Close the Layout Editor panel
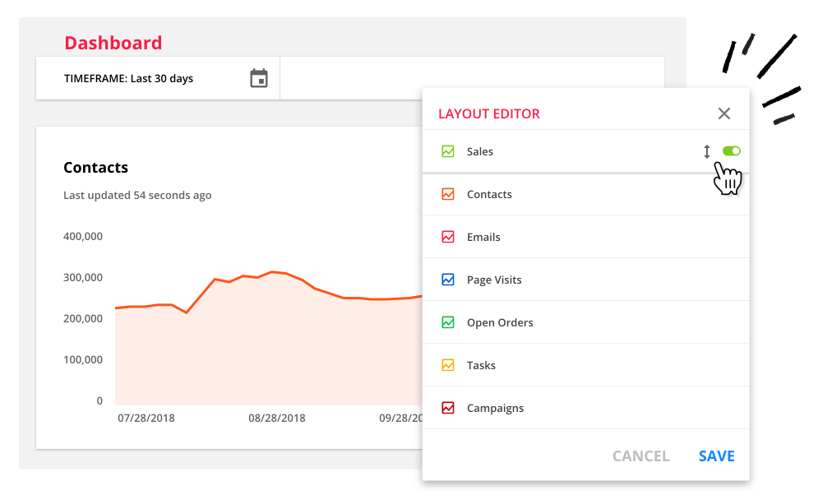 (723, 113)
